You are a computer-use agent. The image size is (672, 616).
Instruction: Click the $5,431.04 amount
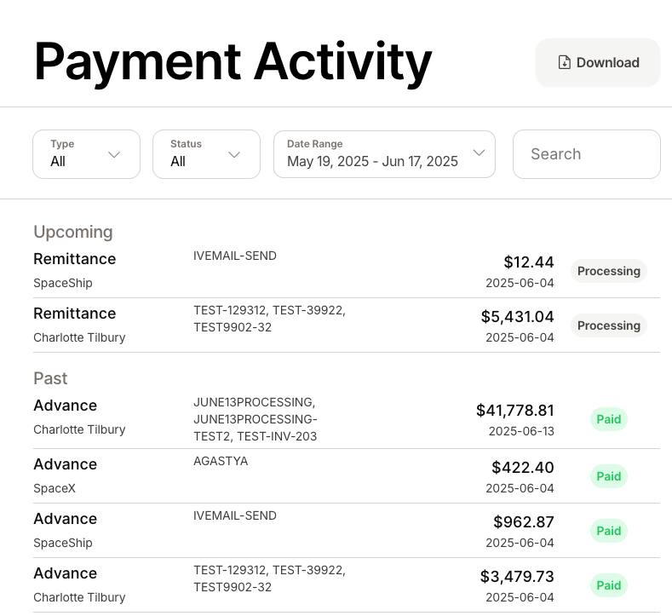tap(517, 316)
